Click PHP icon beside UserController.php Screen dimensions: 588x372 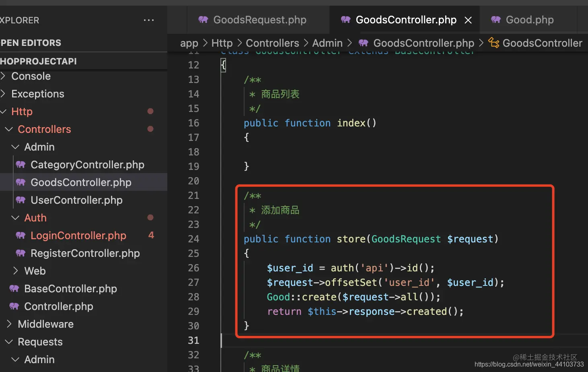(x=21, y=200)
